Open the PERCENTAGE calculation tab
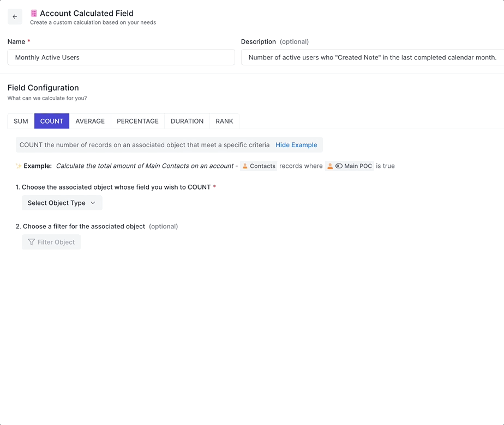 point(137,121)
